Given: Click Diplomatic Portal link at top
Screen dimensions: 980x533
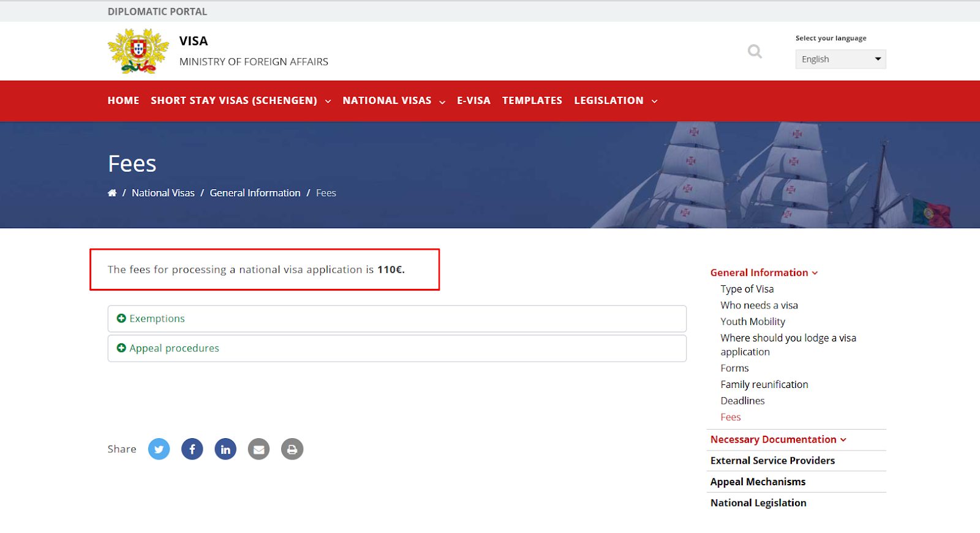Looking at the screenshot, I should coord(157,12).
